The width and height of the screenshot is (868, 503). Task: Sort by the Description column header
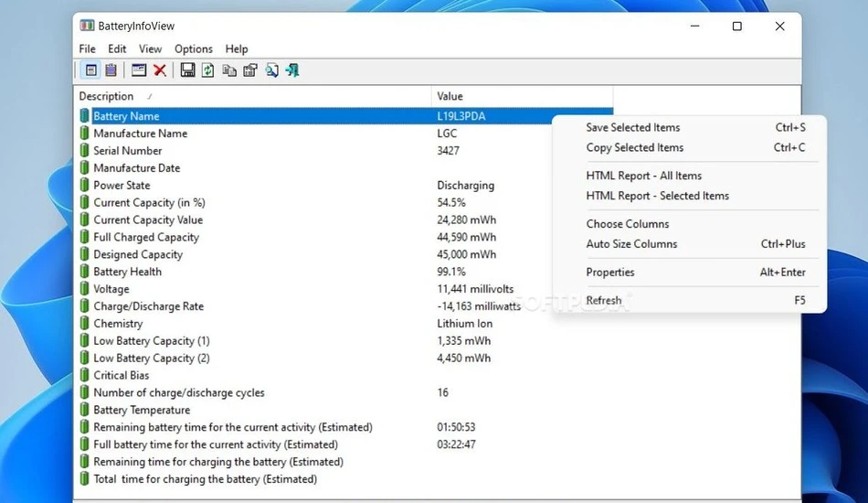tap(252, 96)
